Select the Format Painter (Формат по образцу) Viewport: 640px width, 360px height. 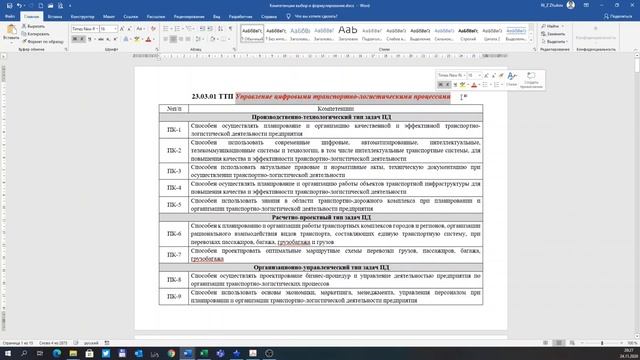point(43,42)
